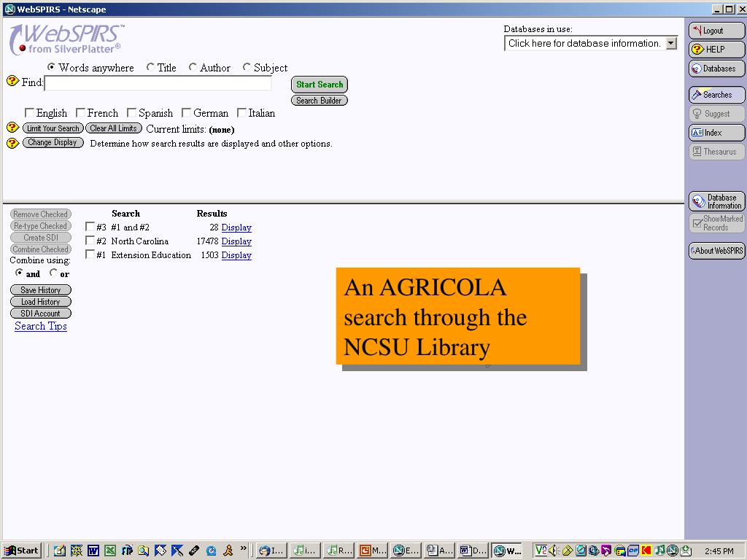The width and height of the screenshot is (747, 560).
Task: Click the Find text input field
Action: (158, 83)
